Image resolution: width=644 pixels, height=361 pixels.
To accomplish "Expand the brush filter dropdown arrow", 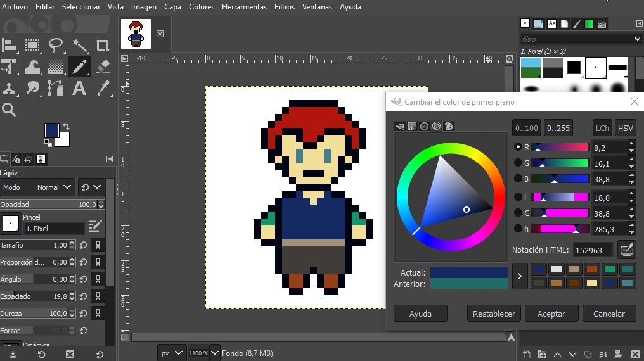I will click(x=637, y=39).
